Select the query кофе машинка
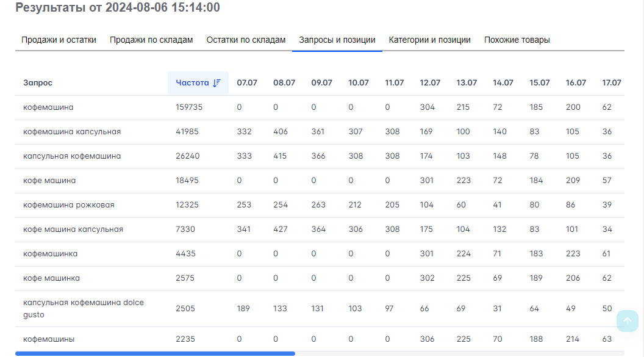644x357 pixels. (x=51, y=278)
